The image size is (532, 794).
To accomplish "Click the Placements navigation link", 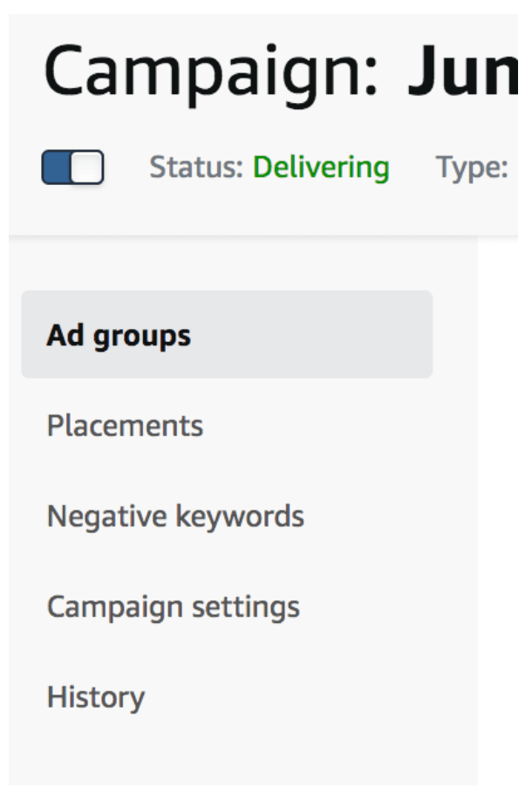I will (125, 426).
